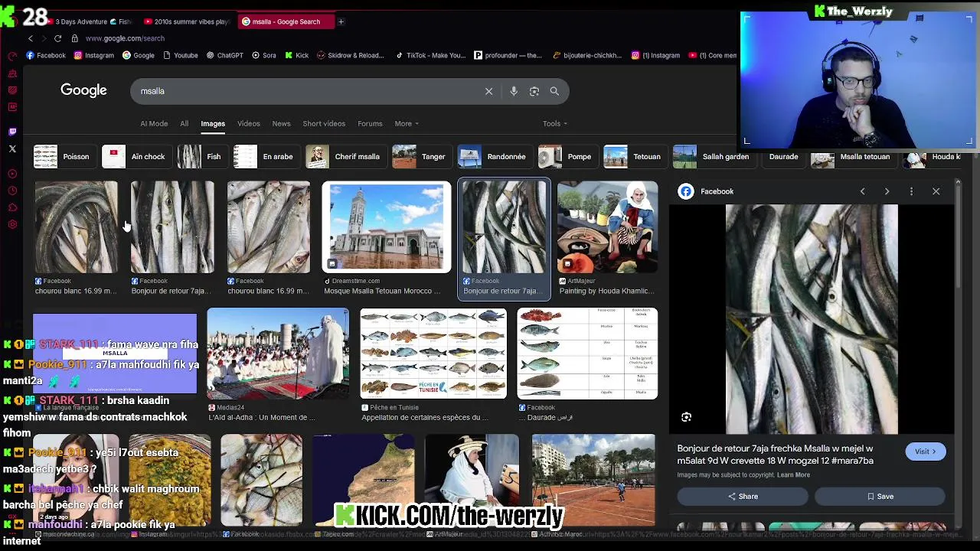Open the TikTok bookmark

pos(430,55)
